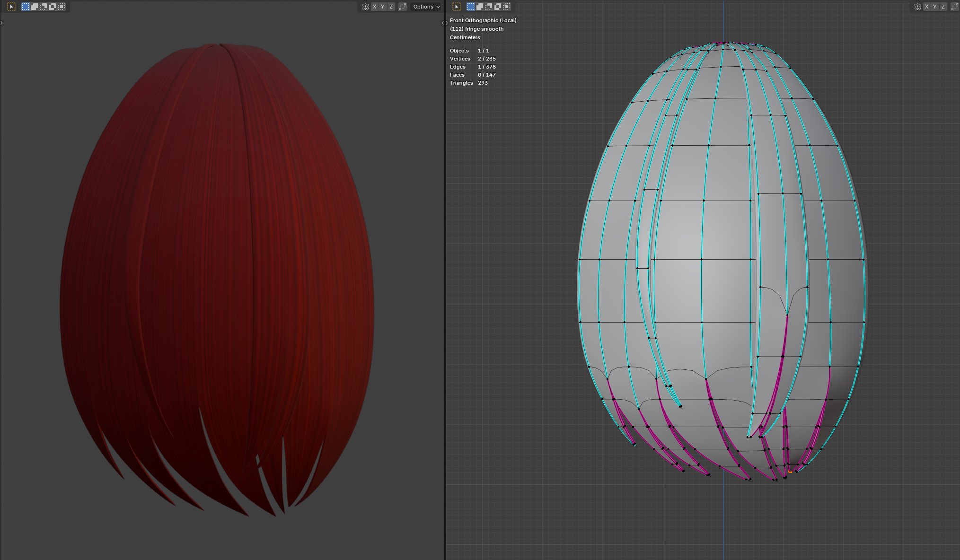This screenshot has width=960, height=560.
Task: Choose Invert Selection mode in left viewport
Action: coord(53,7)
